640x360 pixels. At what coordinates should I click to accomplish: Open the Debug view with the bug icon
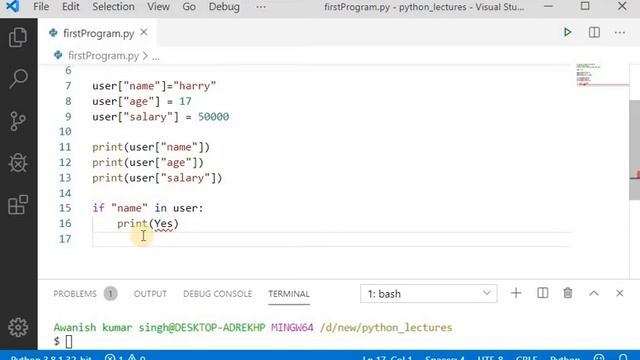click(x=18, y=163)
